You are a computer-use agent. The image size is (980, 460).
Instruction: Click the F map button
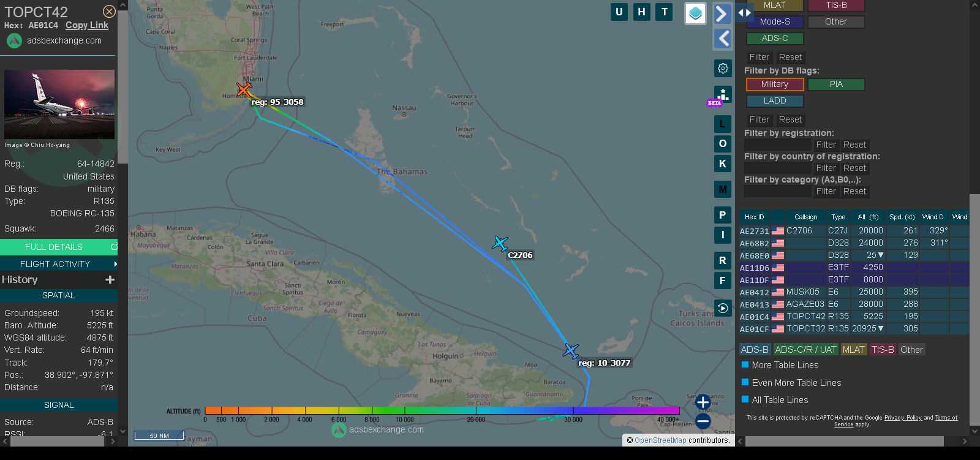pyautogui.click(x=723, y=281)
